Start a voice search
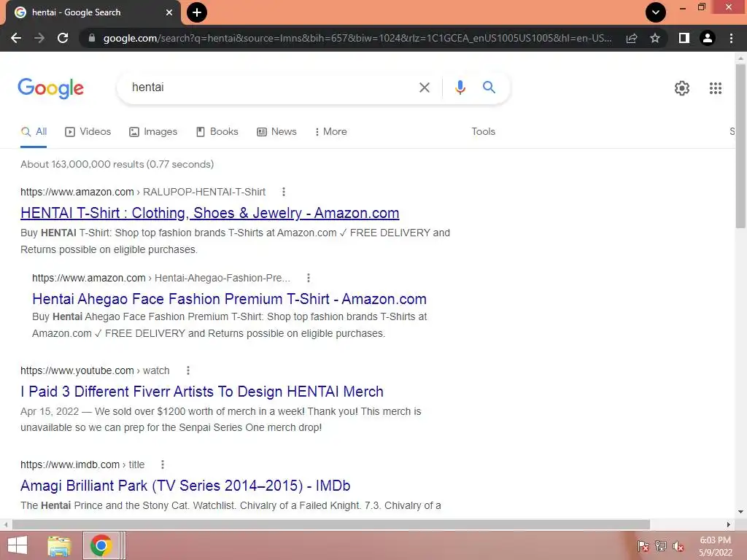 (x=460, y=87)
